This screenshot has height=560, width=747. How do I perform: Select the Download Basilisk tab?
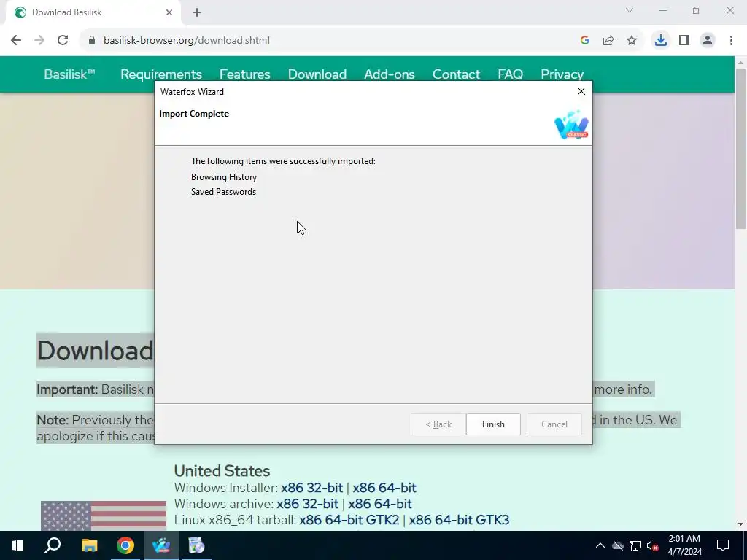click(93, 12)
